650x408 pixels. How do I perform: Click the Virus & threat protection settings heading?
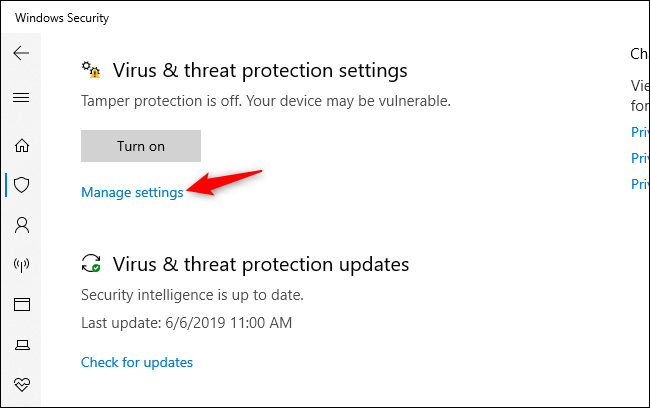click(260, 71)
